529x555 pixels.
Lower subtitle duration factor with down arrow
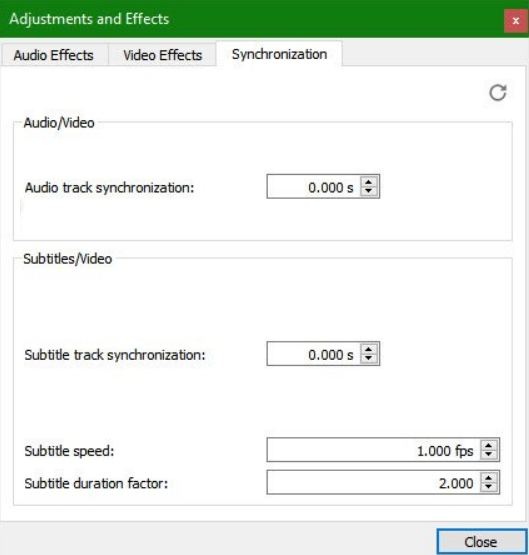click(489, 487)
